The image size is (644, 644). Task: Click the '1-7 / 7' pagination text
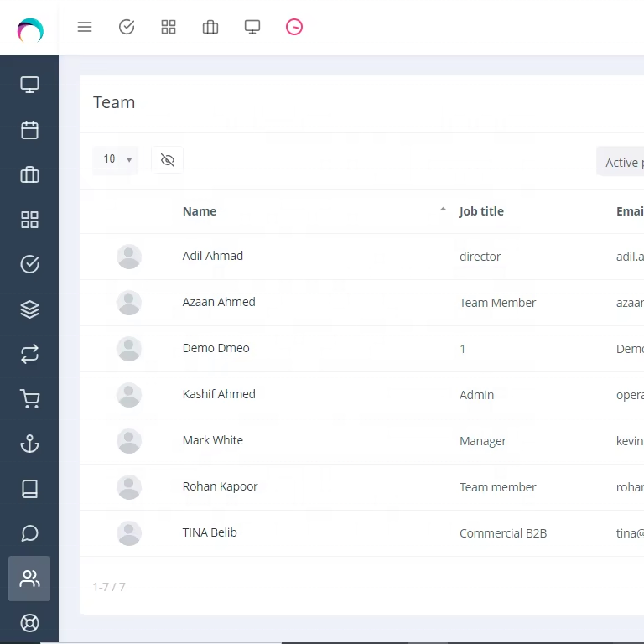click(x=109, y=587)
